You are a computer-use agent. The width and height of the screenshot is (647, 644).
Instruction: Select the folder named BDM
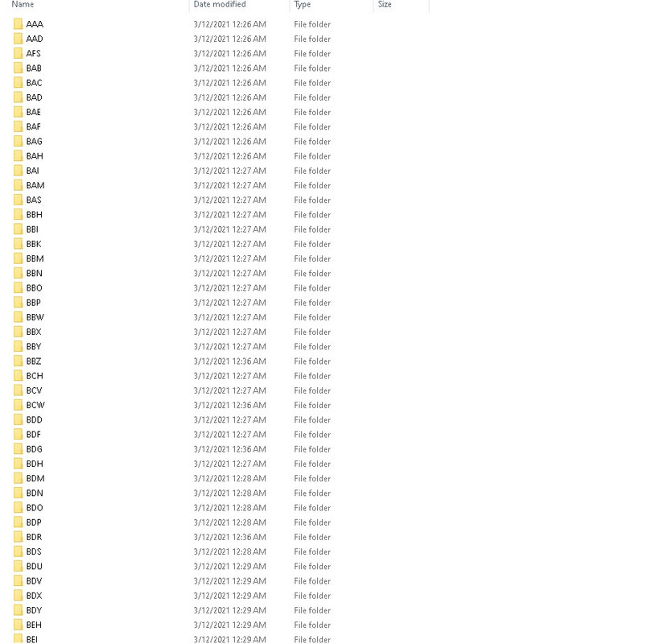tap(35, 478)
